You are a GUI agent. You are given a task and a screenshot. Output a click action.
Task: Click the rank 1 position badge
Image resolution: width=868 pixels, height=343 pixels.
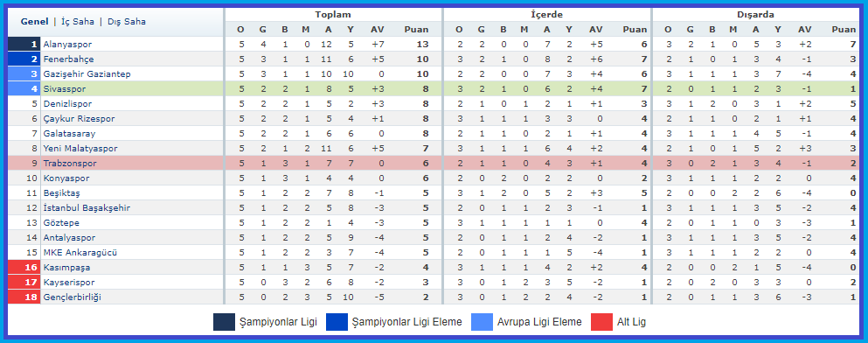pos(24,45)
